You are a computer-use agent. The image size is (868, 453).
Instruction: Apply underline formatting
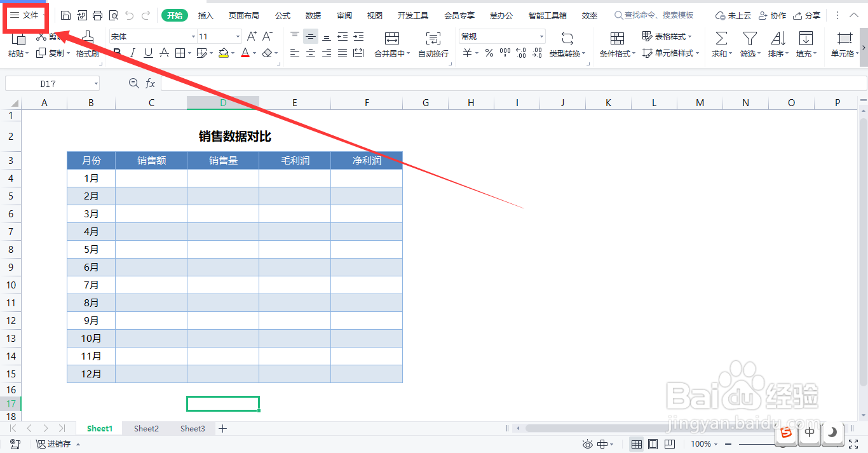click(x=148, y=53)
